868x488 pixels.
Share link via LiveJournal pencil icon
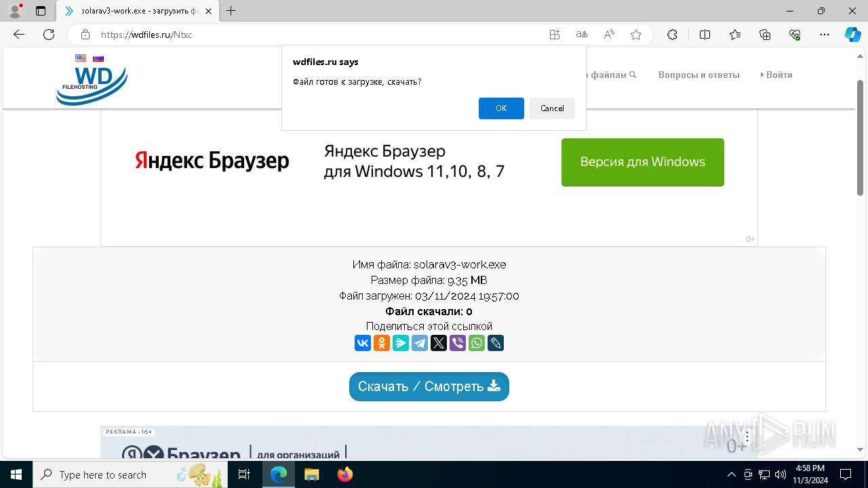click(496, 343)
